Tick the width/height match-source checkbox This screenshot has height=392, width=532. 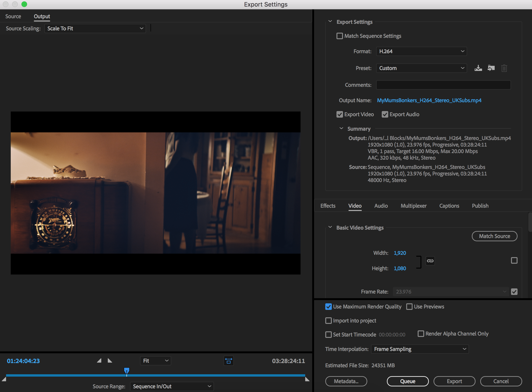coord(514,261)
